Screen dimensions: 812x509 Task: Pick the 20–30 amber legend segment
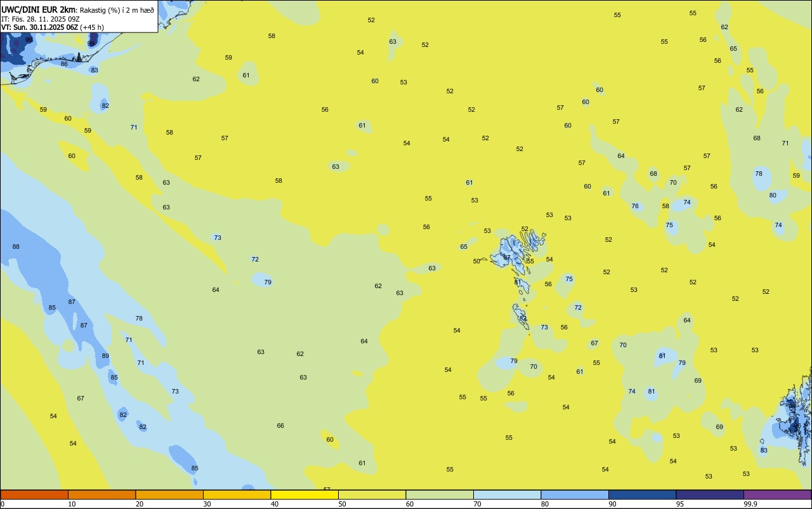pos(169,494)
